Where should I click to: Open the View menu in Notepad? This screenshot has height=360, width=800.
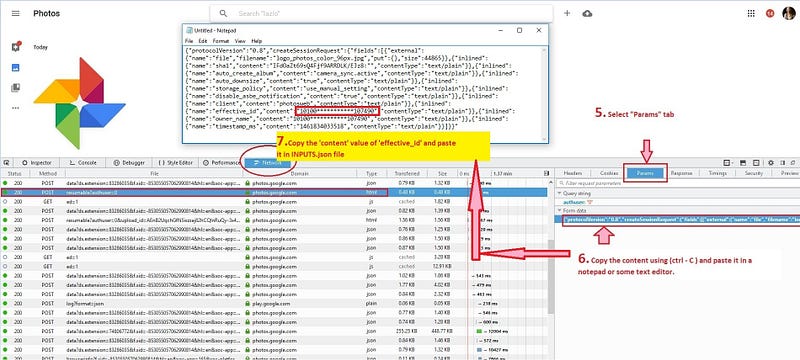pyautogui.click(x=240, y=41)
